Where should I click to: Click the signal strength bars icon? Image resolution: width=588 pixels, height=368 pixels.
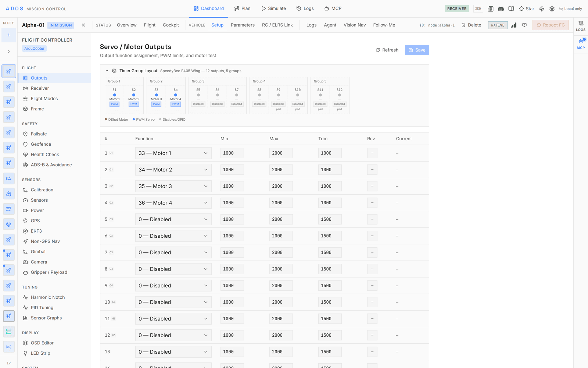click(x=514, y=25)
